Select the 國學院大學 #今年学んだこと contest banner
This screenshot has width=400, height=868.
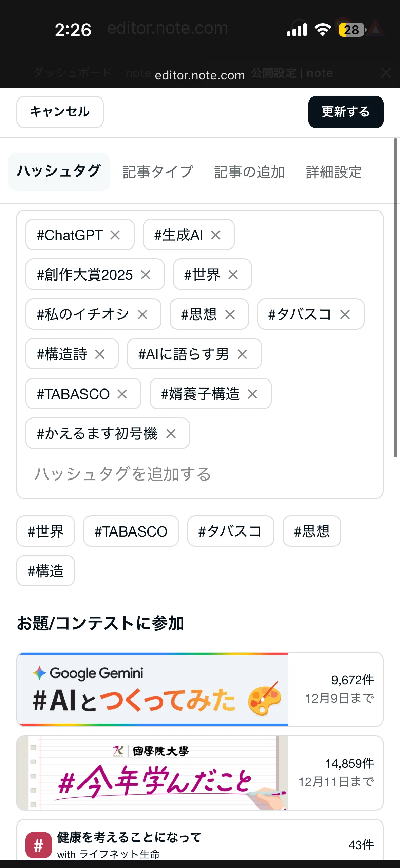pyautogui.click(x=200, y=773)
